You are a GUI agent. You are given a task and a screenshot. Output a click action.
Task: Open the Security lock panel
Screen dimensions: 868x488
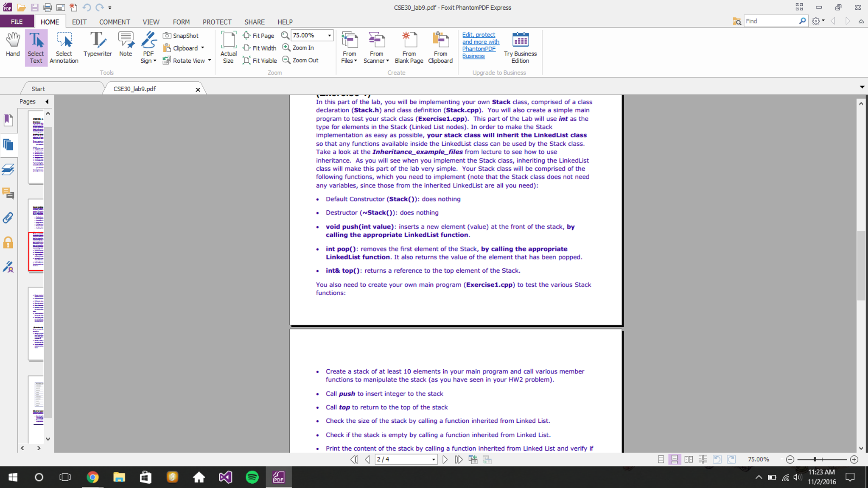pos(8,243)
